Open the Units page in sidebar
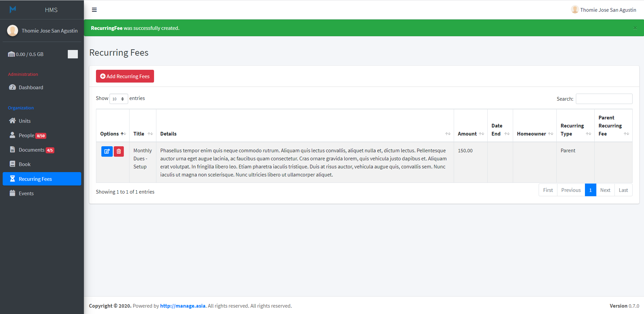Viewport: 644px width, 314px height. click(24, 121)
